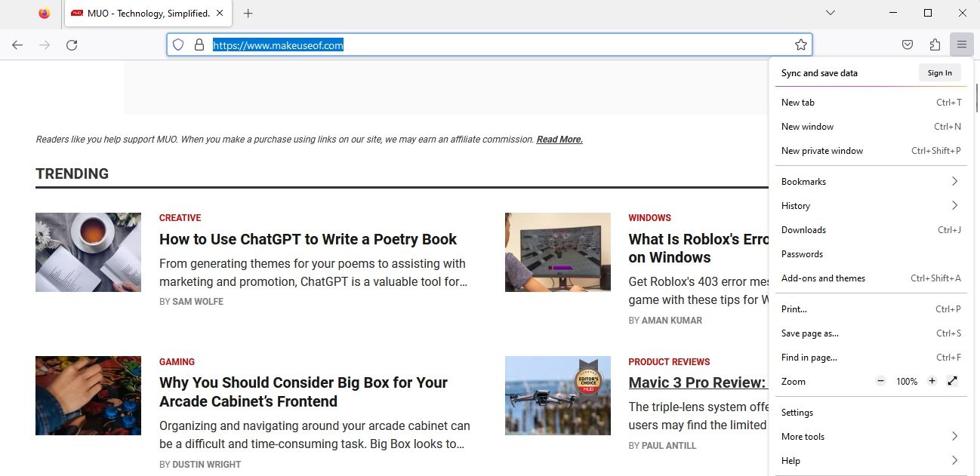Screen dimensions: 980x476
Task: Save the page to Pocket
Action: 908,45
